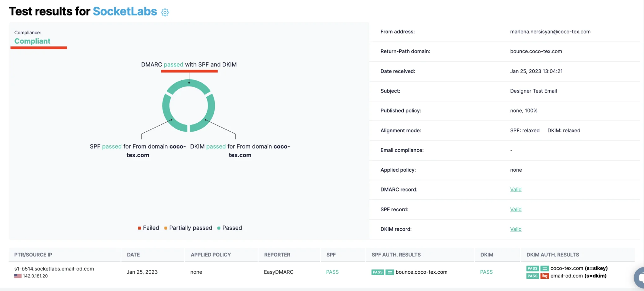
Task: Click the US flag beside 142.0.181.20
Action: (18, 276)
